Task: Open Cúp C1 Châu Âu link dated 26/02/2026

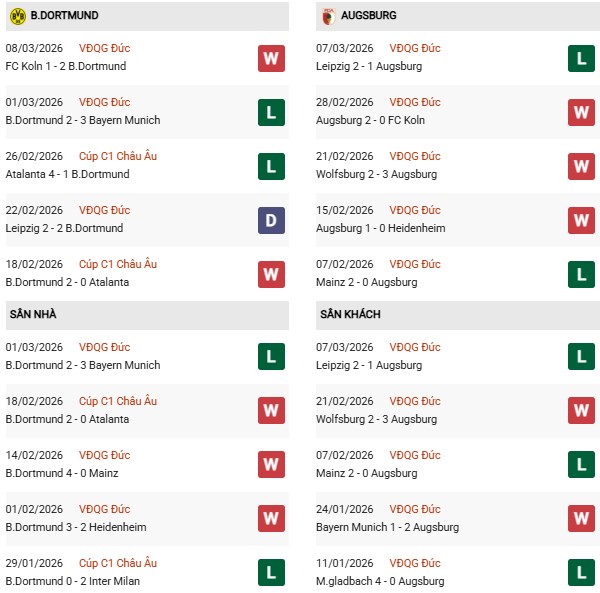Action: (x=122, y=156)
